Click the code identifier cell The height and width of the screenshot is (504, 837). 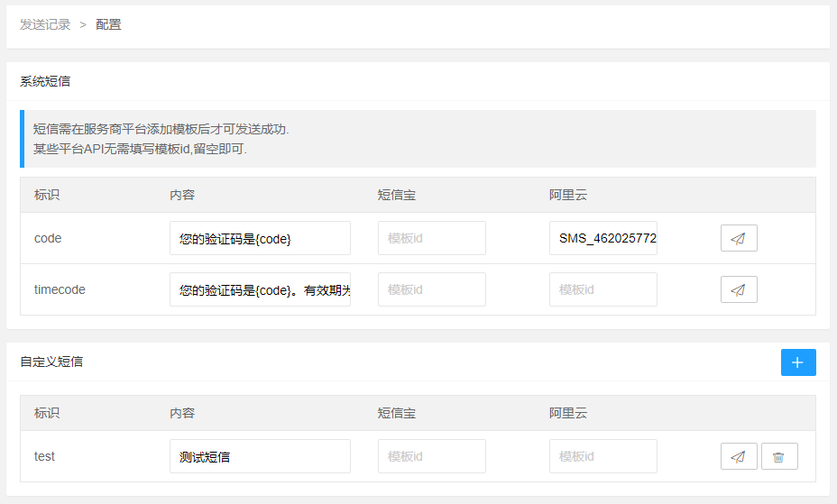coord(48,238)
